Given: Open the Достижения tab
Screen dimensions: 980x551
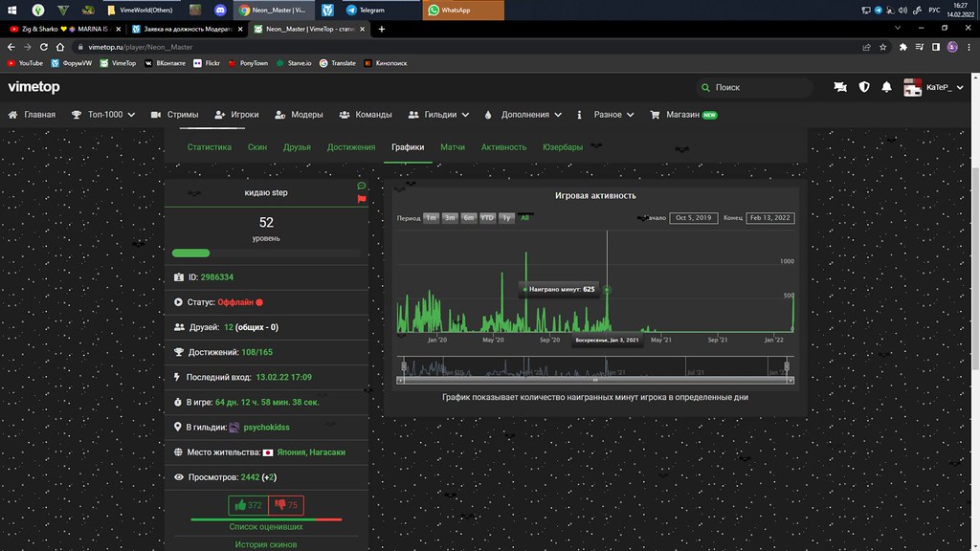Looking at the screenshot, I should 351,147.
